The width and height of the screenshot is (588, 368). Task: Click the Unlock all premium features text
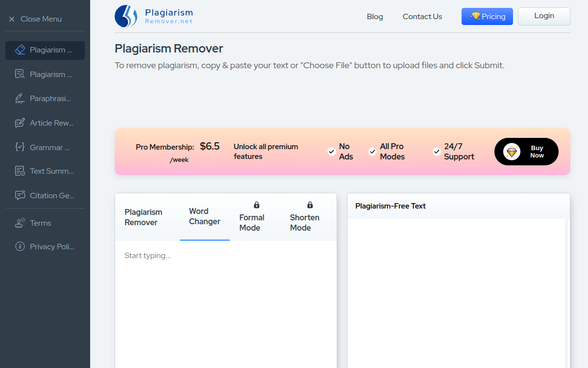(266, 152)
